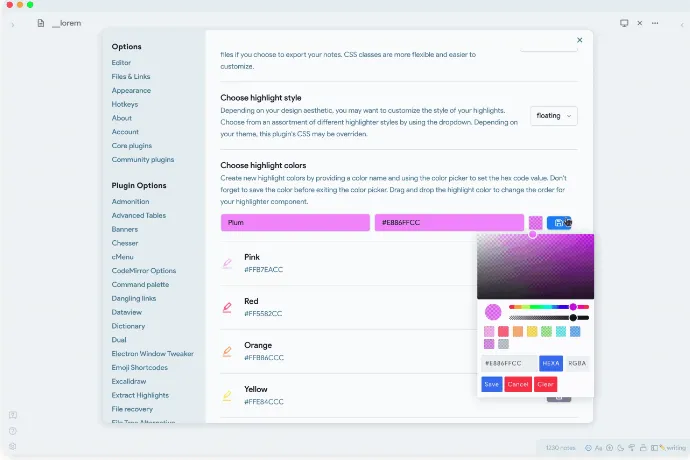Open the three-dots more options menu
This screenshot has height=460, width=690.
pos(655,23)
